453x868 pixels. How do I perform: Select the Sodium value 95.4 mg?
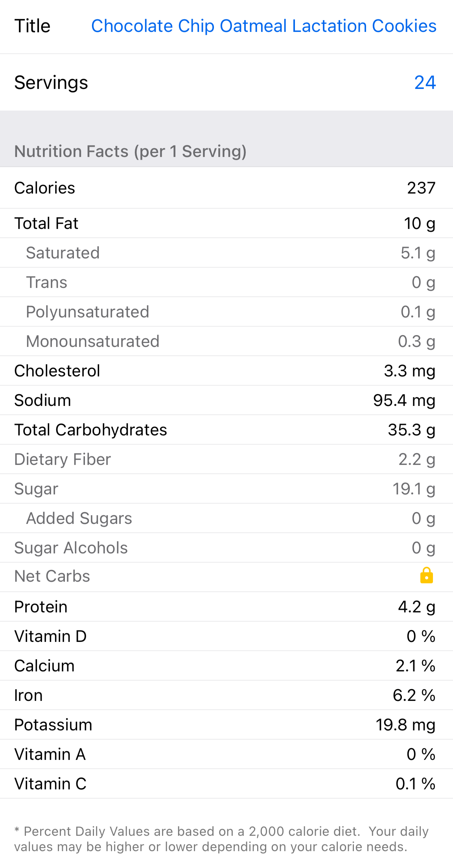pyautogui.click(x=404, y=400)
